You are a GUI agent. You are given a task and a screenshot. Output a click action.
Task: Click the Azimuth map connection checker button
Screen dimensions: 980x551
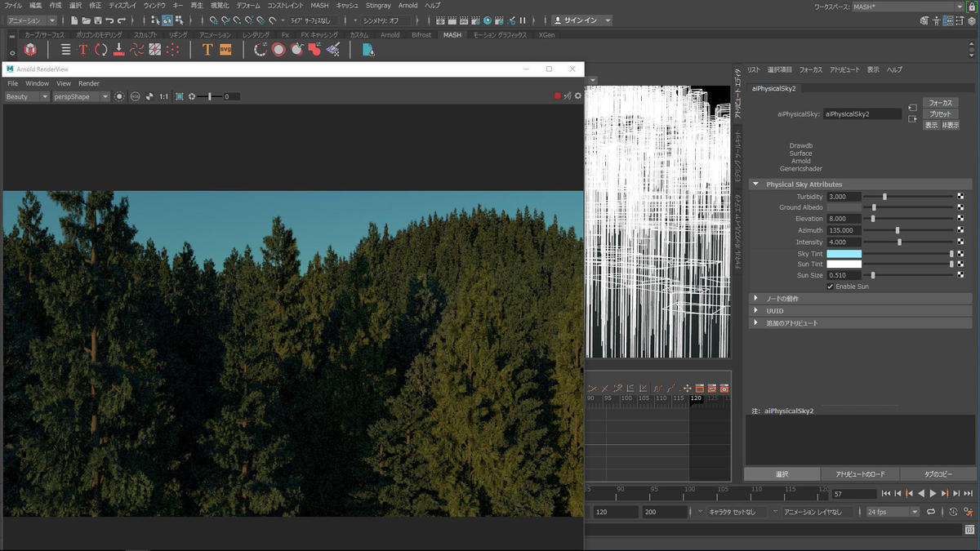[960, 230]
